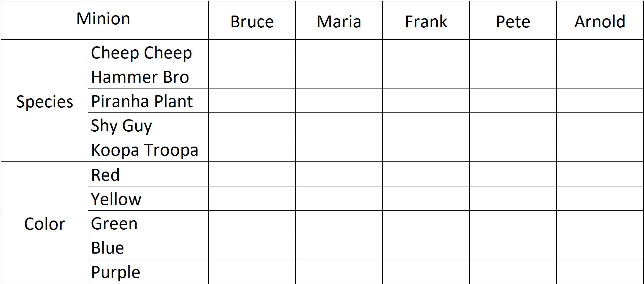Screen dimensions: 644x284
Task: Click the Minion header cell
Action: tap(104, 19)
